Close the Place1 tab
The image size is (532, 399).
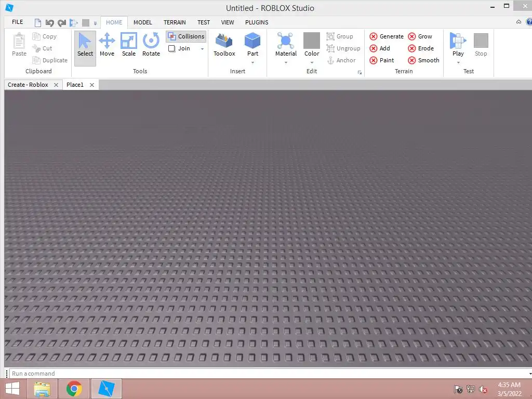click(x=91, y=85)
